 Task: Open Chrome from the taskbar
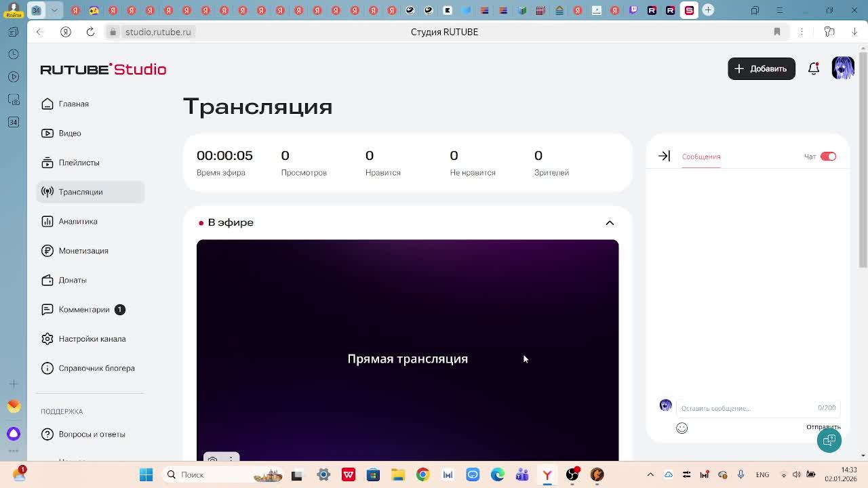pyautogui.click(x=422, y=474)
